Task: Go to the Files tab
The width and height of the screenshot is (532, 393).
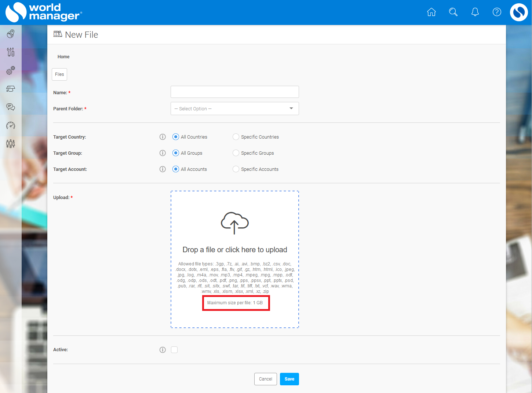Action: [59, 74]
